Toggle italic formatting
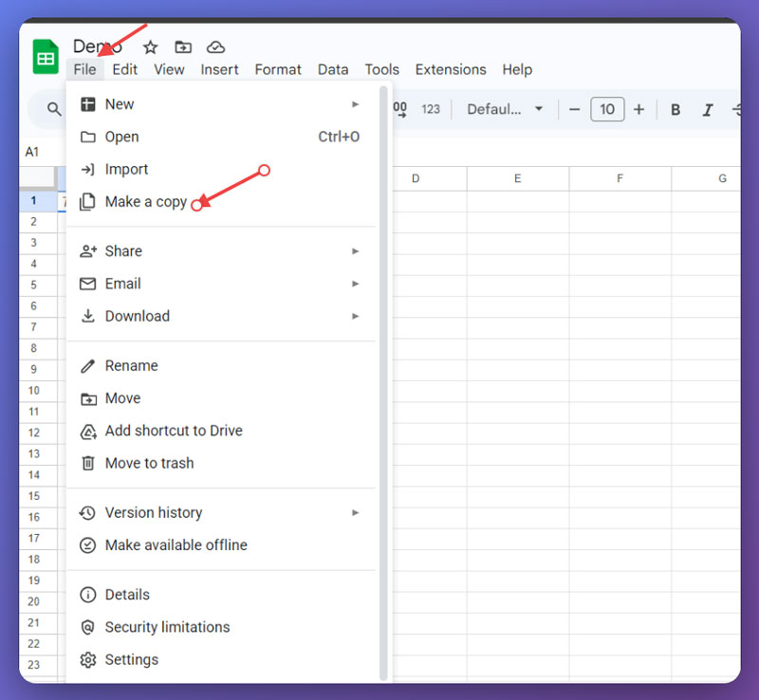Image resolution: width=759 pixels, height=700 pixels. [x=708, y=109]
